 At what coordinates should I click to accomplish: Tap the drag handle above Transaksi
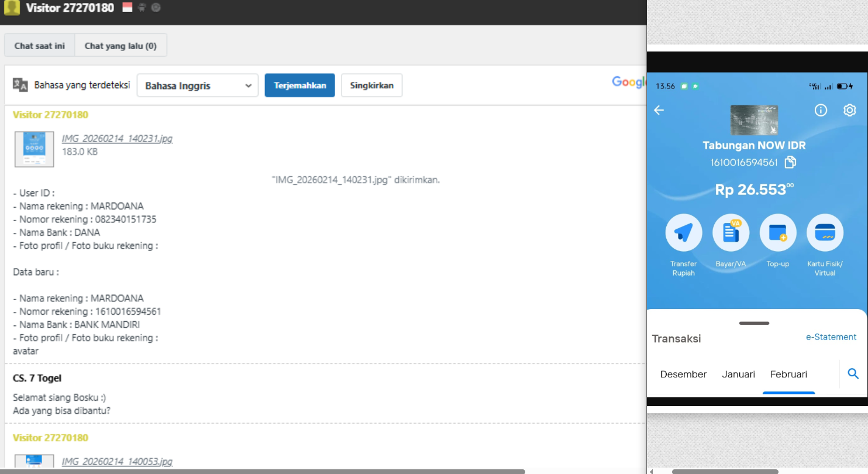pos(754,323)
